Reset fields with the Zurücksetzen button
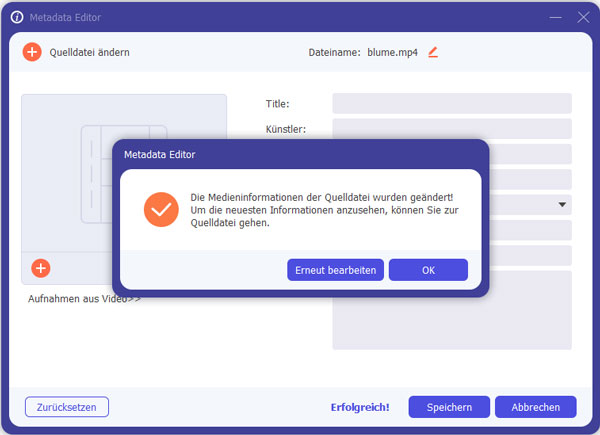 [x=66, y=407]
